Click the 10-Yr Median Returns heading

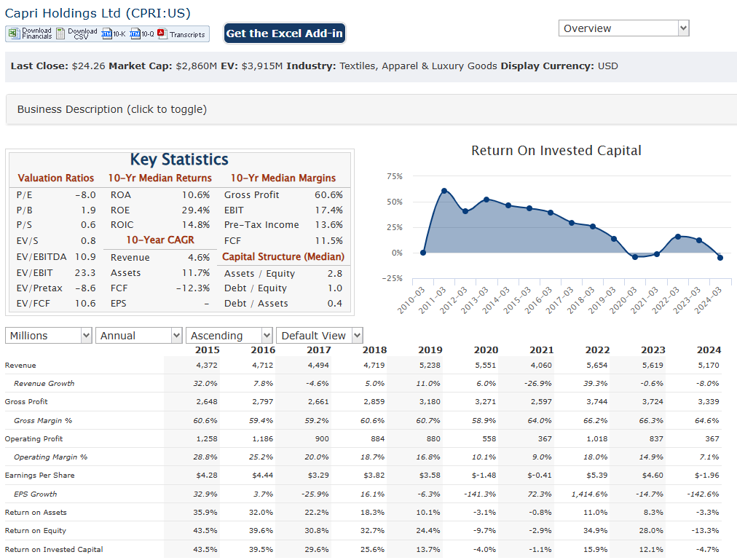pos(159,178)
